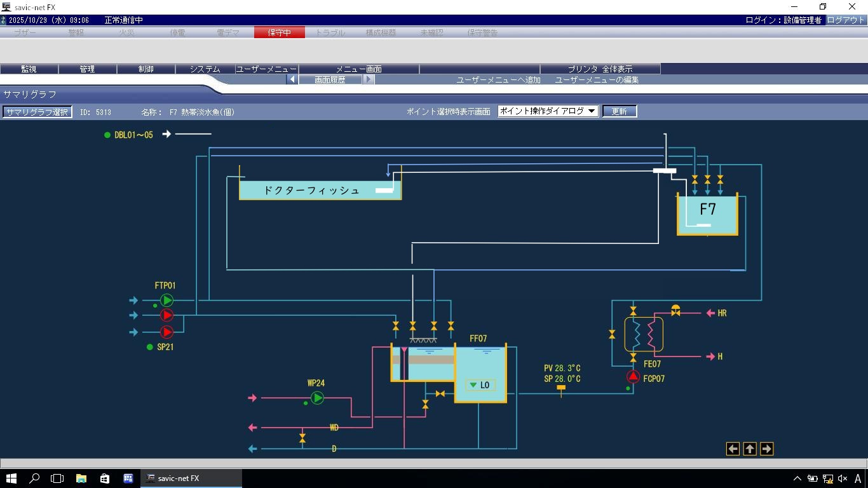The height and width of the screenshot is (488, 868).
Task: Open the 監視 menu
Action: point(29,69)
